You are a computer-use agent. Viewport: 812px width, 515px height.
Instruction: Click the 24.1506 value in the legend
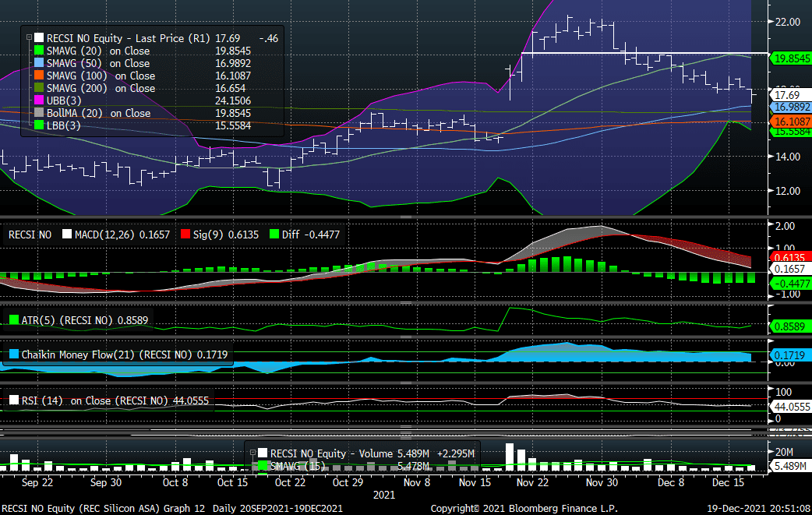click(233, 101)
